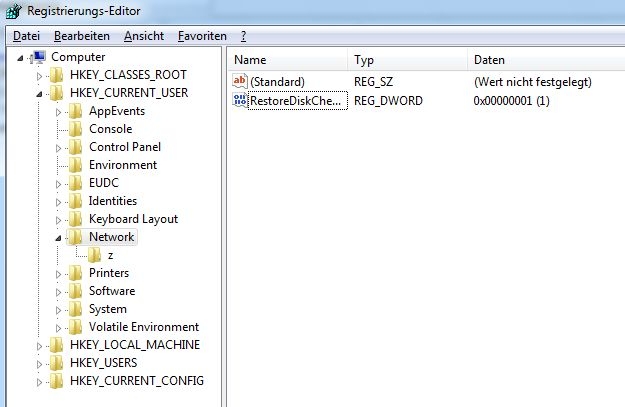Collapse the HKEY_CURRENT_USER hive
Image resolution: width=625 pixels, height=407 pixels.
(40, 93)
